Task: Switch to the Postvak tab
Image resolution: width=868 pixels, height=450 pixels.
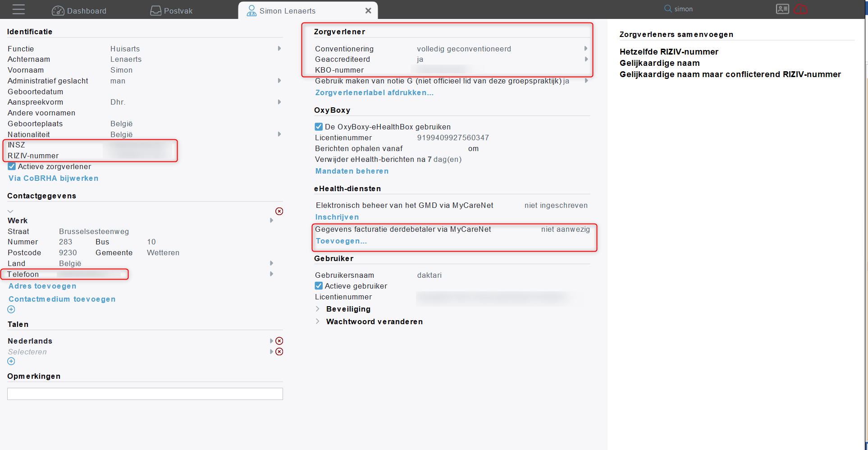Action: pyautogui.click(x=171, y=10)
